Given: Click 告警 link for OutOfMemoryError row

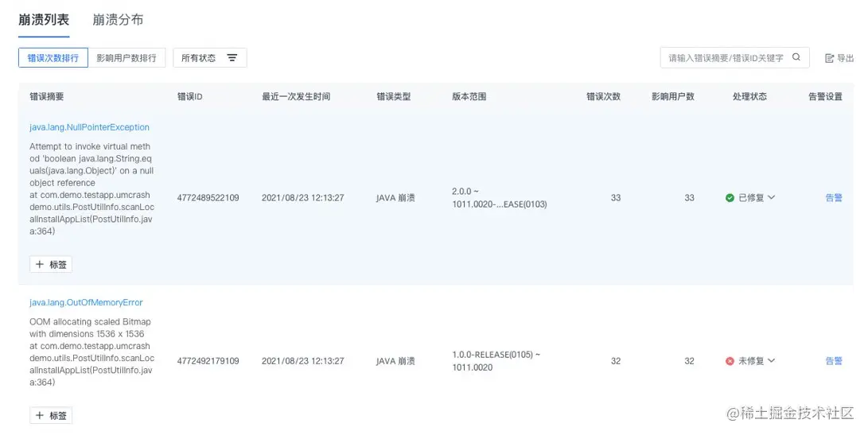Looking at the screenshot, I should (834, 361).
